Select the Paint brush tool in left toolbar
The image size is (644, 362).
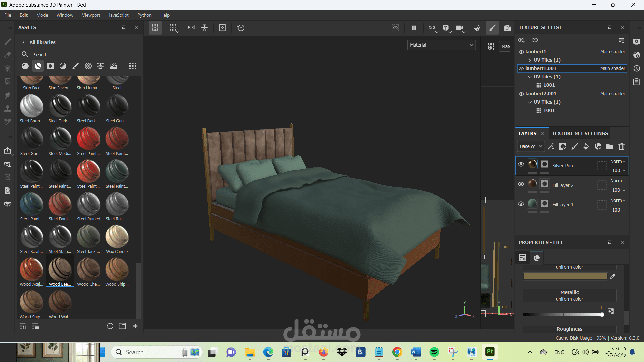point(8,42)
